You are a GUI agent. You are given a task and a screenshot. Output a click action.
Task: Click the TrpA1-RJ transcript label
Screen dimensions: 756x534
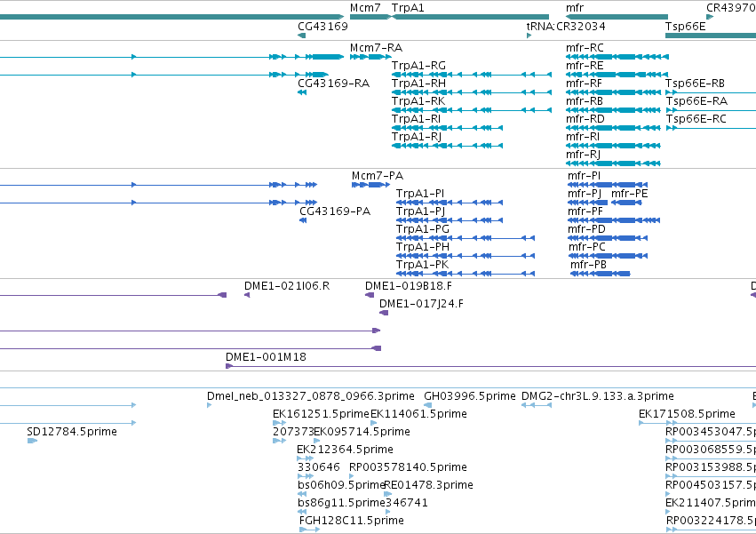point(417,137)
